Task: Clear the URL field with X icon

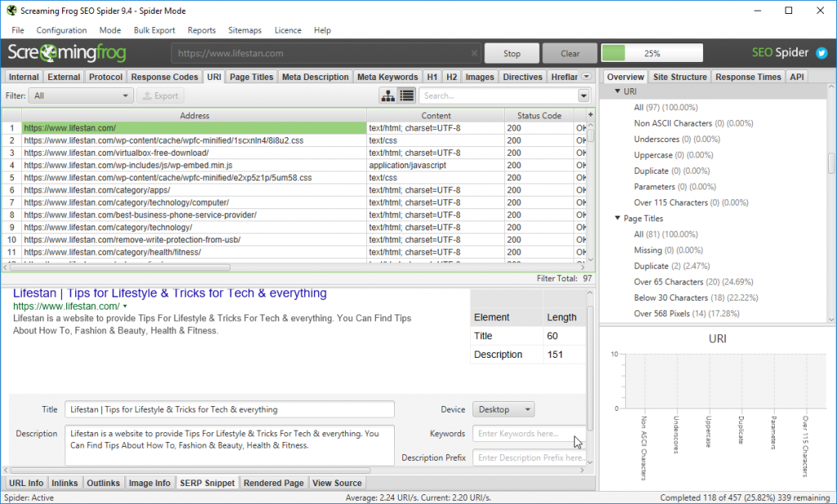Action: pos(474,53)
